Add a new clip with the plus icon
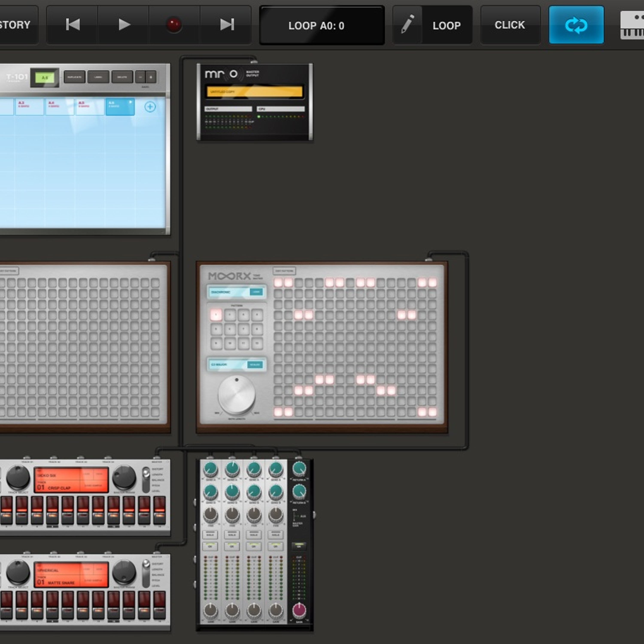This screenshot has width=644, height=644. 150,107
